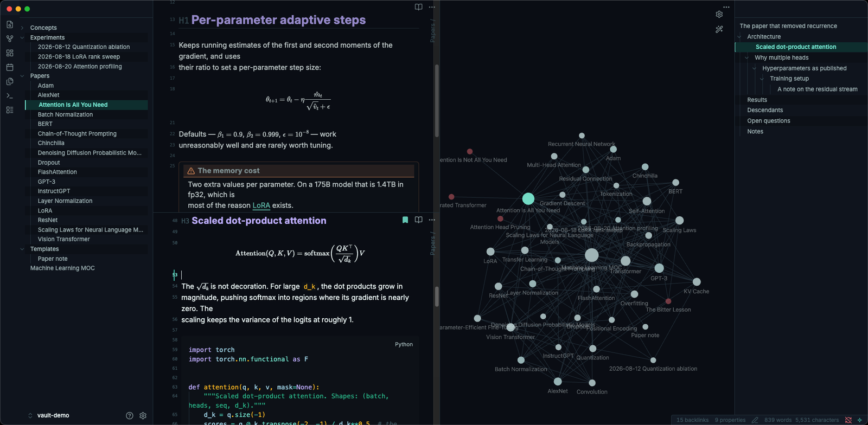Open the canvas grid icon in ribbon
868x425 pixels.
pos(10,53)
